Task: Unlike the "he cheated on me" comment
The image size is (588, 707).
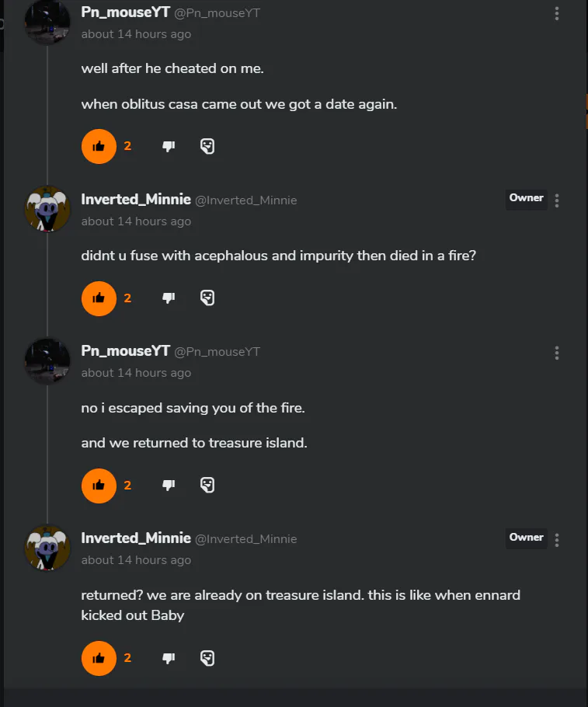Action: 99,146
